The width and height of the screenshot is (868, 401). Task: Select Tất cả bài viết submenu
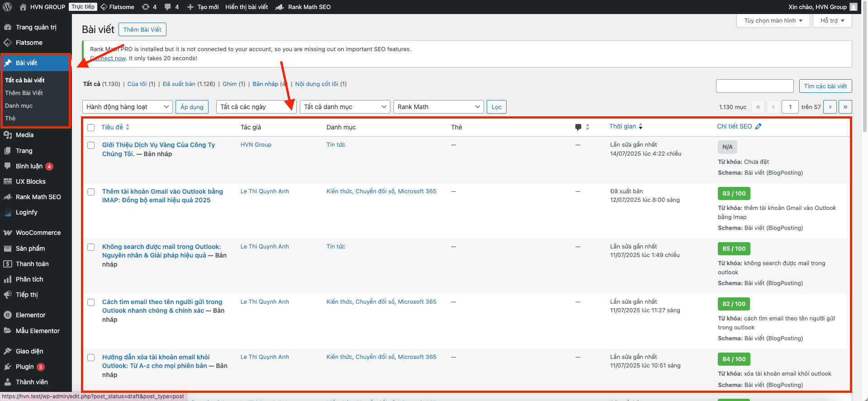click(x=25, y=80)
